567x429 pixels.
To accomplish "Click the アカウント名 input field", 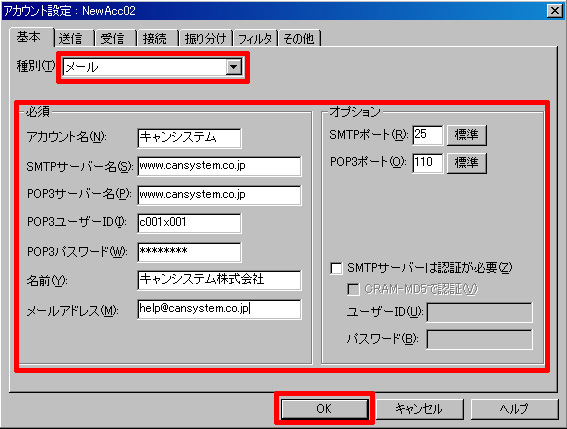I will click(189, 138).
